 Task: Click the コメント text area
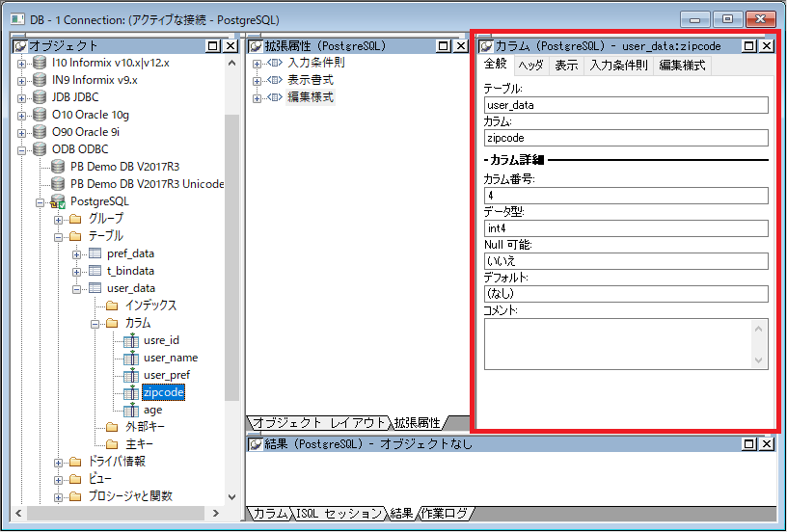pos(617,343)
